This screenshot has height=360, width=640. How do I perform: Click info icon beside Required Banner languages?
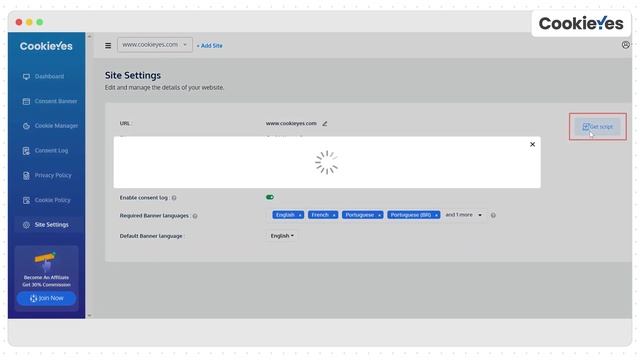point(195,216)
